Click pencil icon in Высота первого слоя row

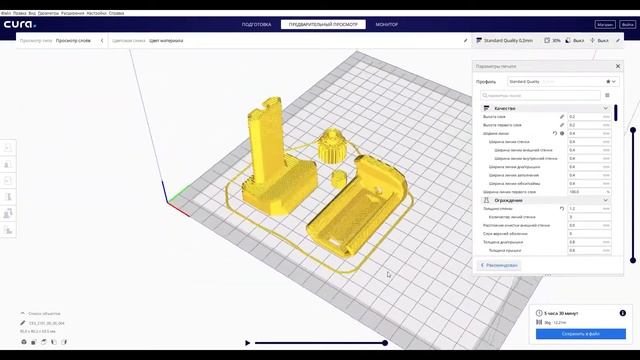tap(562, 125)
